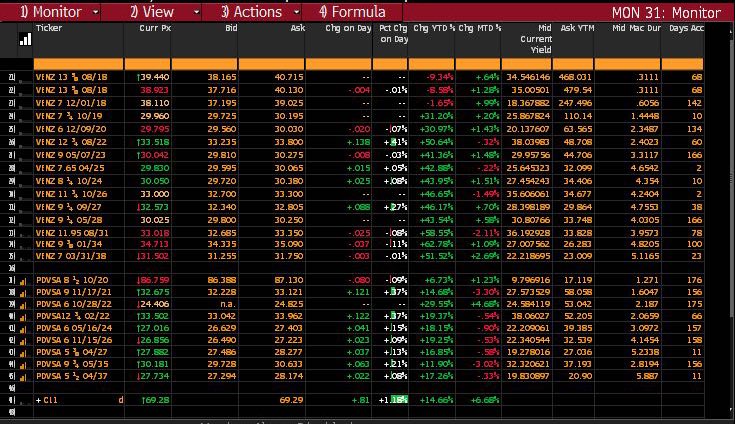Select the PDVSA 9 11/17/21 ticker text
The width and height of the screenshot is (735, 424).
[x=74, y=292]
